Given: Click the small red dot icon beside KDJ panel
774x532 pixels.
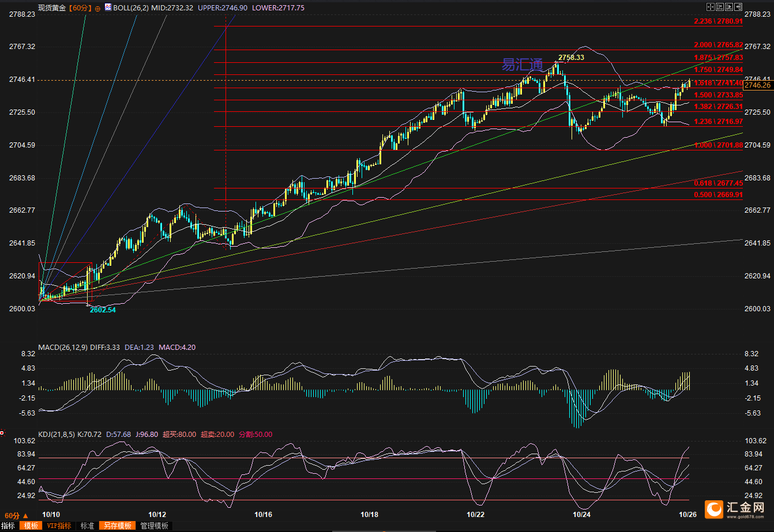Looking at the screenshot, I should click(x=2, y=432).
